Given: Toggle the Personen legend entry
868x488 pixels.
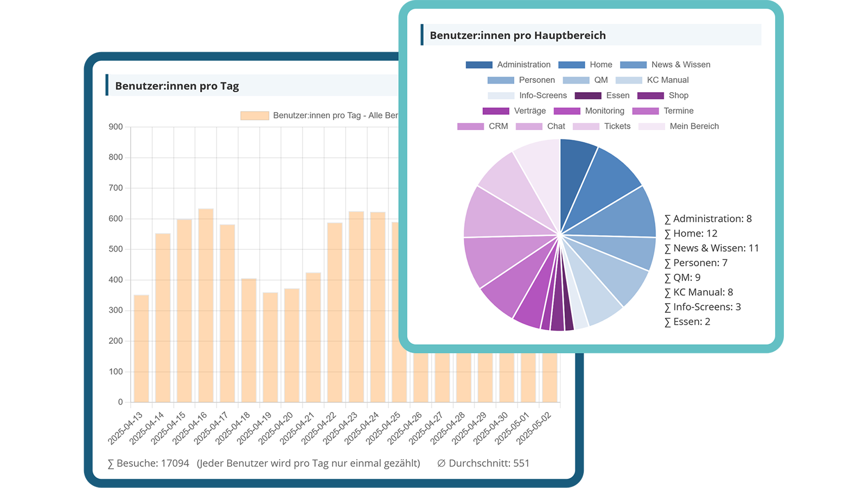Looking at the screenshot, I should tap(521, 80).
